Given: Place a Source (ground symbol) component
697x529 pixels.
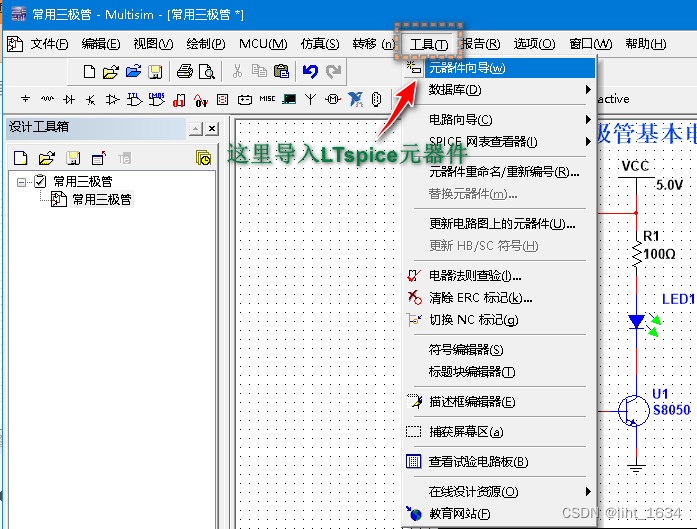Looking at the screenshot, I should click(x=25, y=99).
